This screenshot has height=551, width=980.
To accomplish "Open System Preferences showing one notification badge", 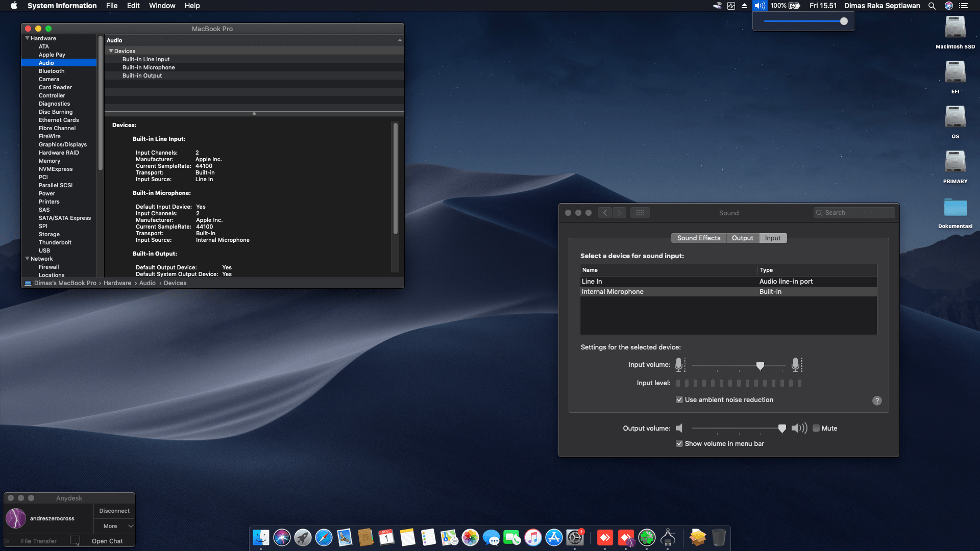I will [x=575, y=537].
